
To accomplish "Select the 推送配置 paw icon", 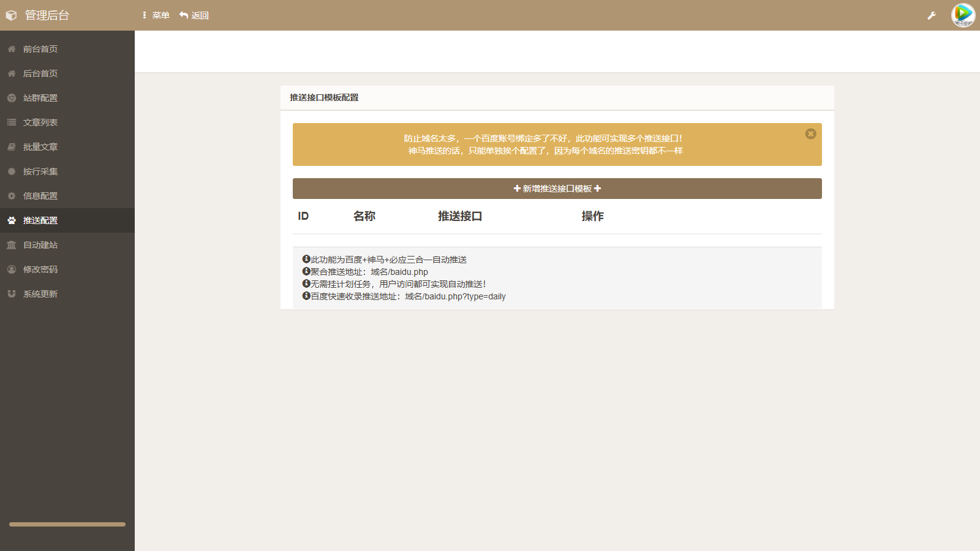I will point(12,220).
